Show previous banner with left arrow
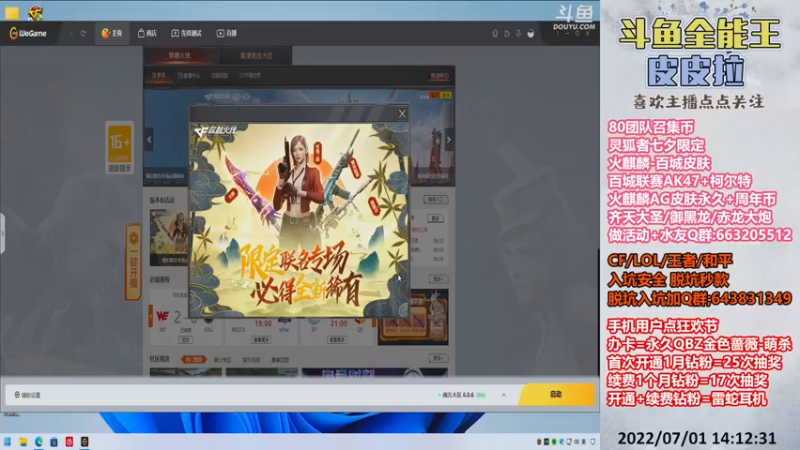Screen dimensions: 800x450 click(x=149, y=139)
